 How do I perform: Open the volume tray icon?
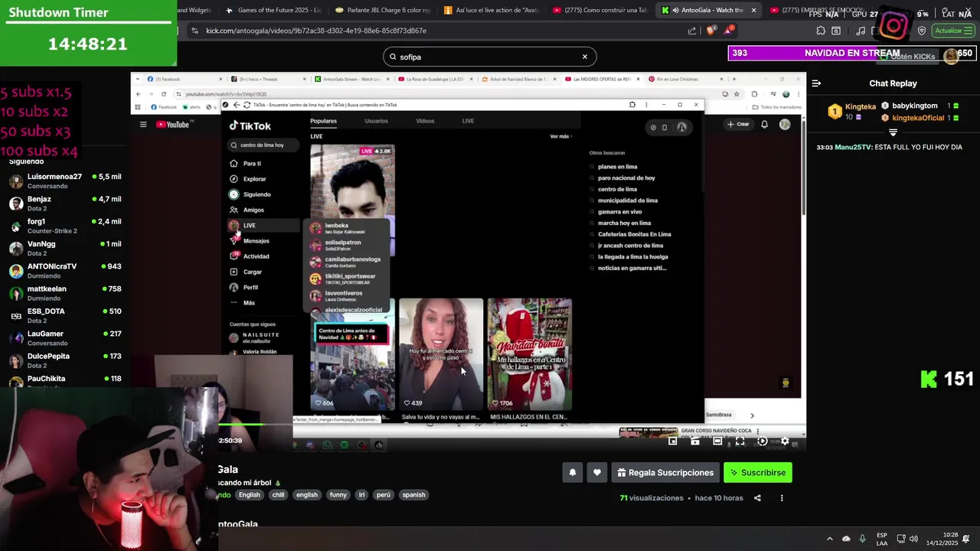[x=913, y=539]
